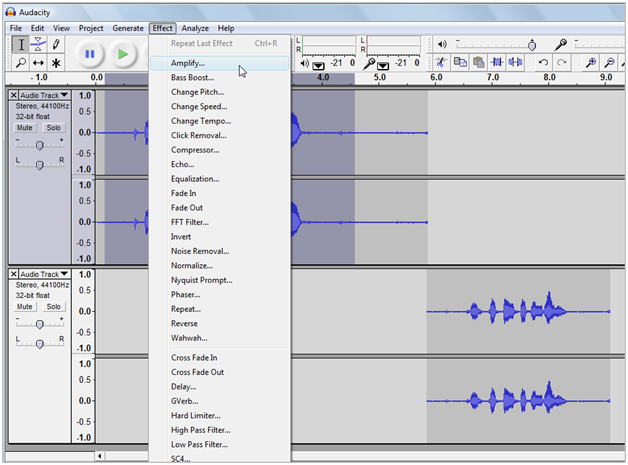
Task: Open the Generate menu
Action: pos(128,28)
